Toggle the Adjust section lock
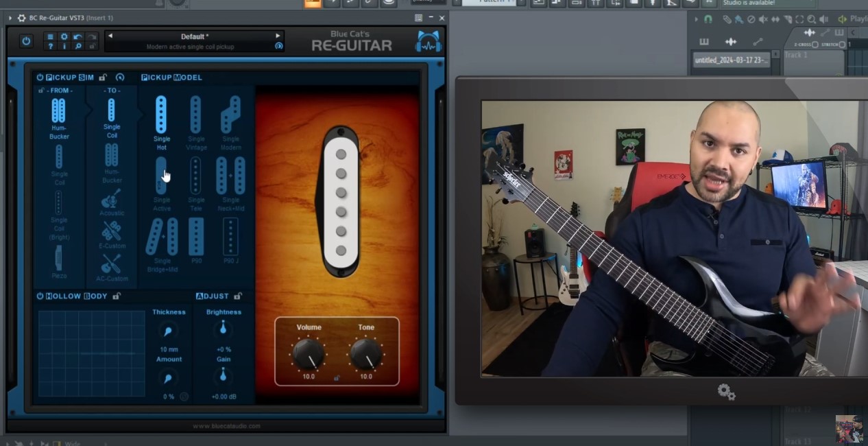Screen dimensions: 868x446 pos(238,296)
